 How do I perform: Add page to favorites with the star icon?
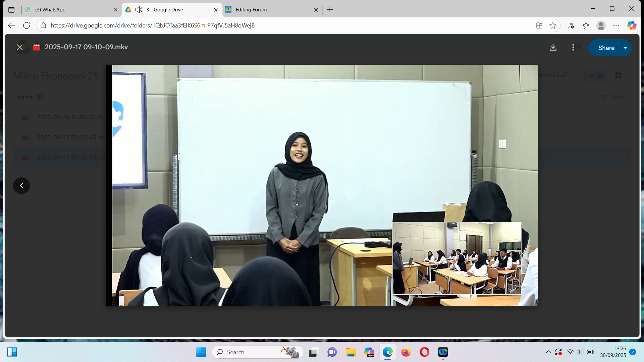[553, 25]
